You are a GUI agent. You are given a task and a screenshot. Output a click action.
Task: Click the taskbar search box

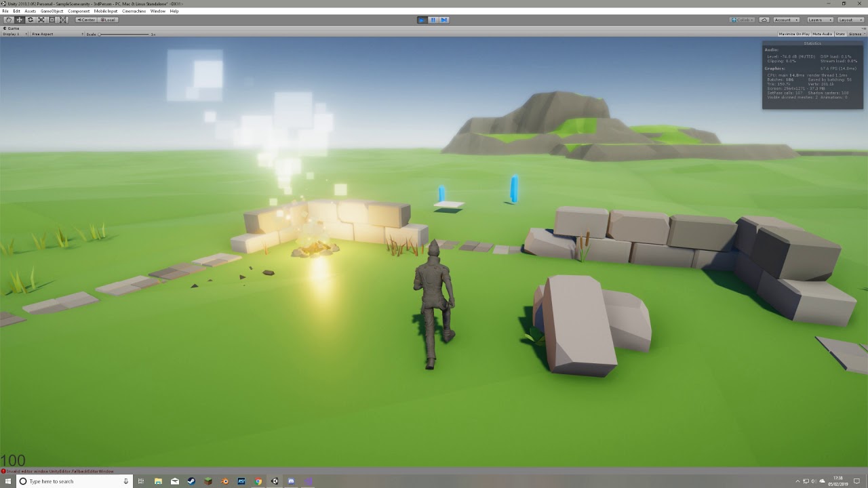point(74,481)
